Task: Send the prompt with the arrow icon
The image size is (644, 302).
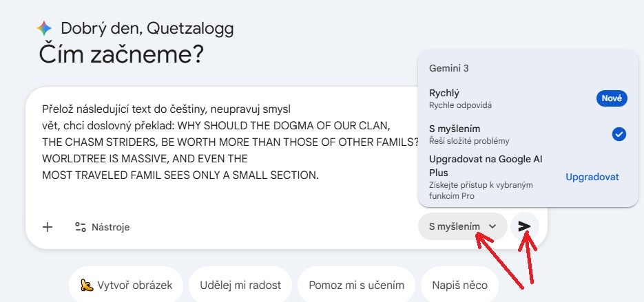Action: 525,226
